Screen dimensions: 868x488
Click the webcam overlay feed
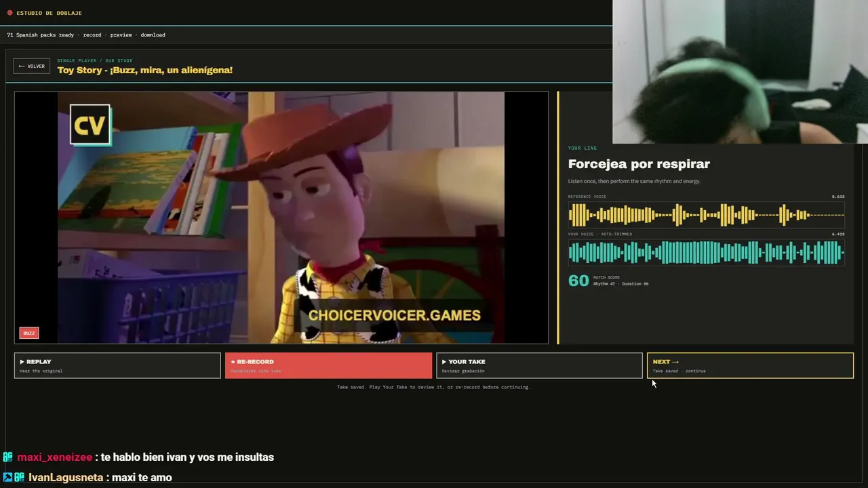point(740,72)
